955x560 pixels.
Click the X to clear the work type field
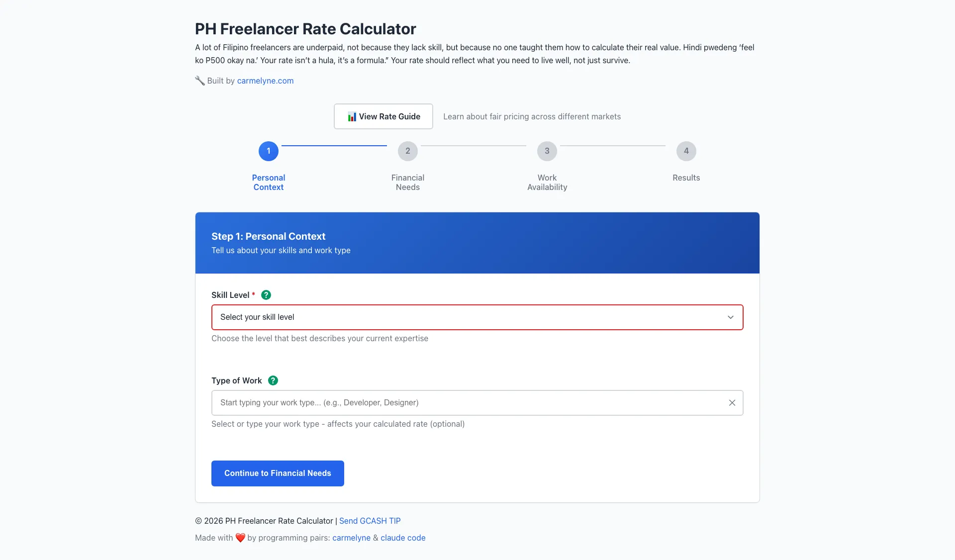click(x=732, y=403)
